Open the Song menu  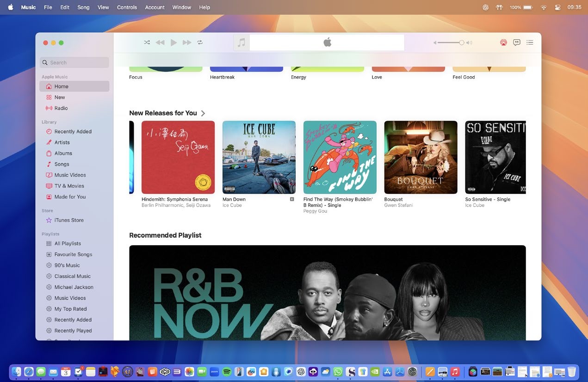click(x=83, y=7)
